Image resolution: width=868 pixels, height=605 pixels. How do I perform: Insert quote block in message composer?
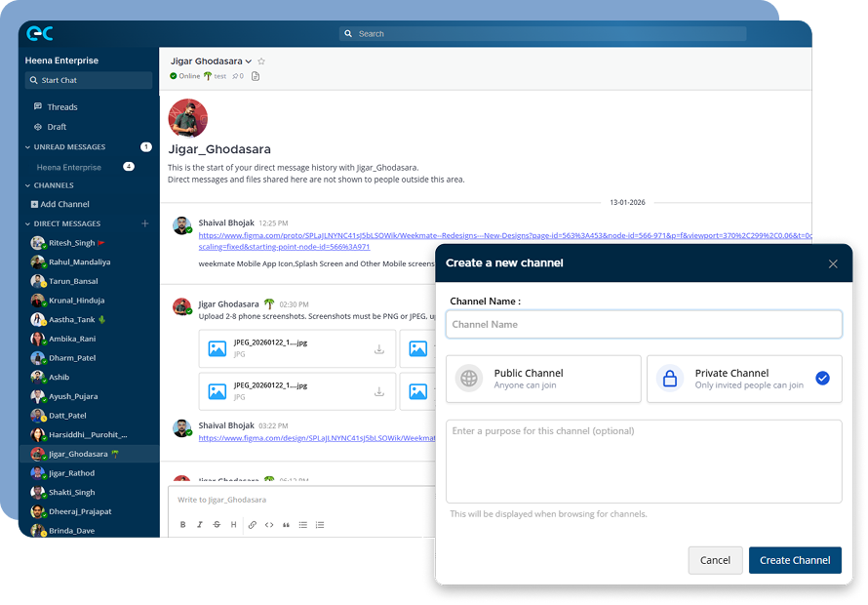[286, 525]
